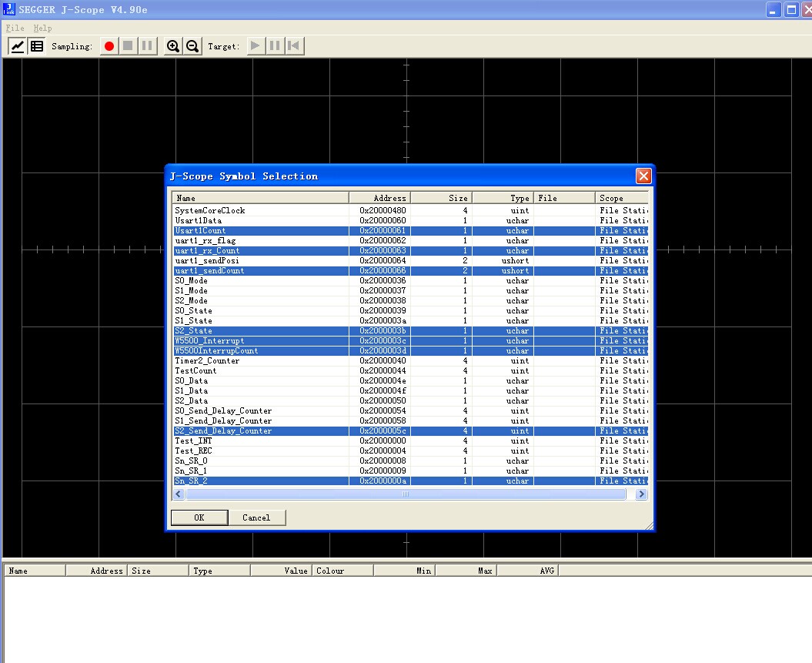The image size is (812, 663).
Task: Halt target with pause icon
Action: 275,46
